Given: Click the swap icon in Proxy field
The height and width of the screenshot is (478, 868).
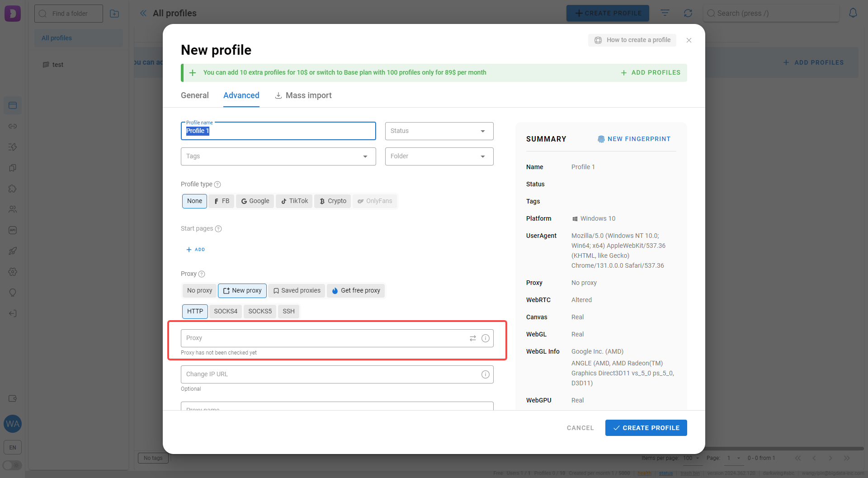Looking at the screenshot, I should tap(473, 338).
